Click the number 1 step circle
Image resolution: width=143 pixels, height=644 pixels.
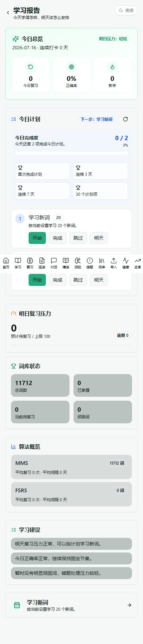click(20, 219)
